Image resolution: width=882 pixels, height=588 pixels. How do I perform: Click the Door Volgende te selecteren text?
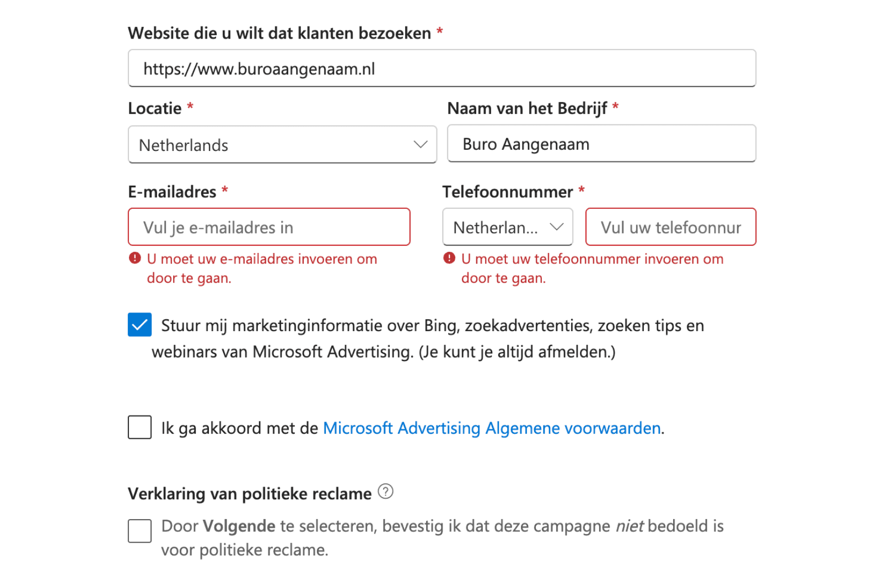442,538
